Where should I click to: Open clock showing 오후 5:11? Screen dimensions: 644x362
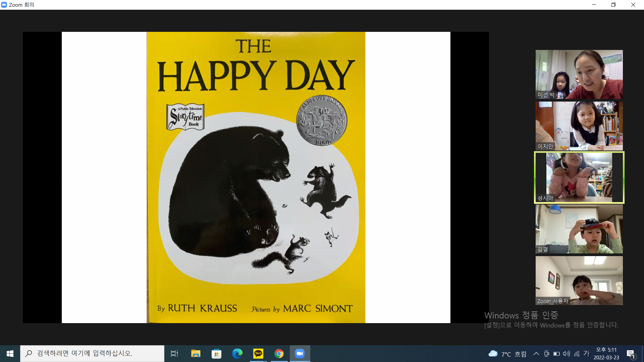(x=606, y=354)
